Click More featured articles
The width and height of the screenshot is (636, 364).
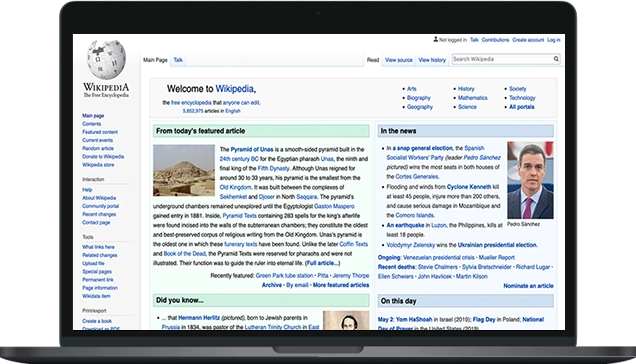pos(341,285)
